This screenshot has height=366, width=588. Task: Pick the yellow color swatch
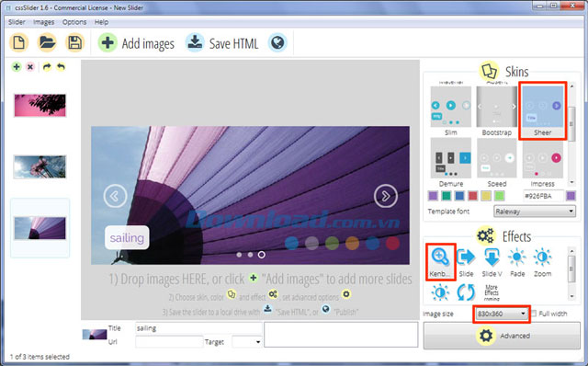(486, 196)
